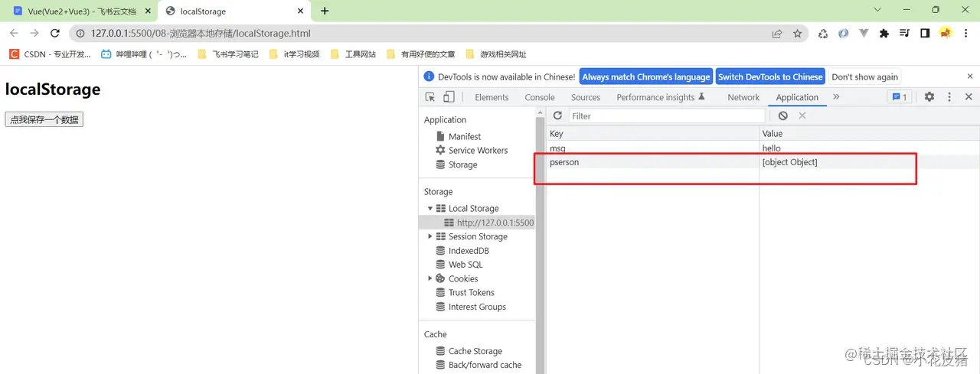Image resolution: width=980 pixels, height=374 pixels.
Task: Open Interest Groups in sidebar
Action: point(477,307)
